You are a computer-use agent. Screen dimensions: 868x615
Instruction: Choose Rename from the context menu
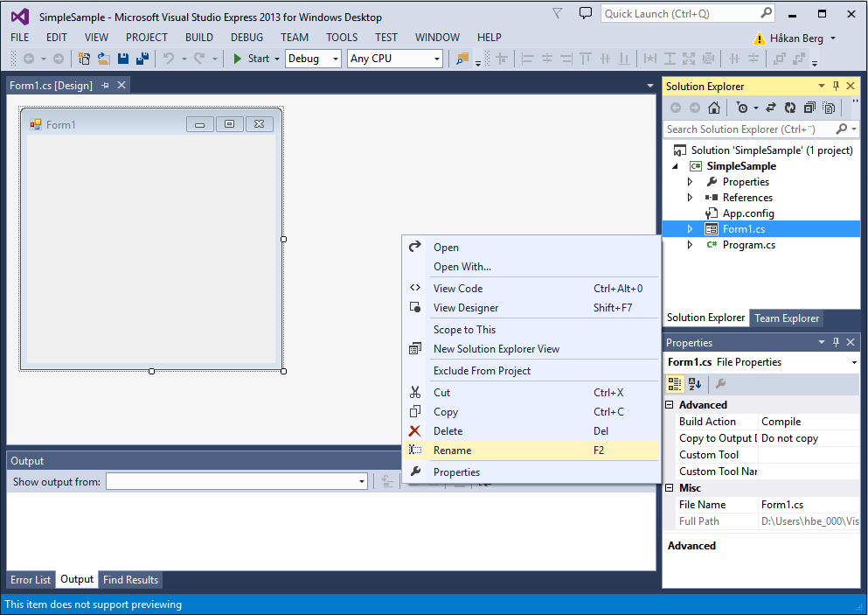click(531, 450)
